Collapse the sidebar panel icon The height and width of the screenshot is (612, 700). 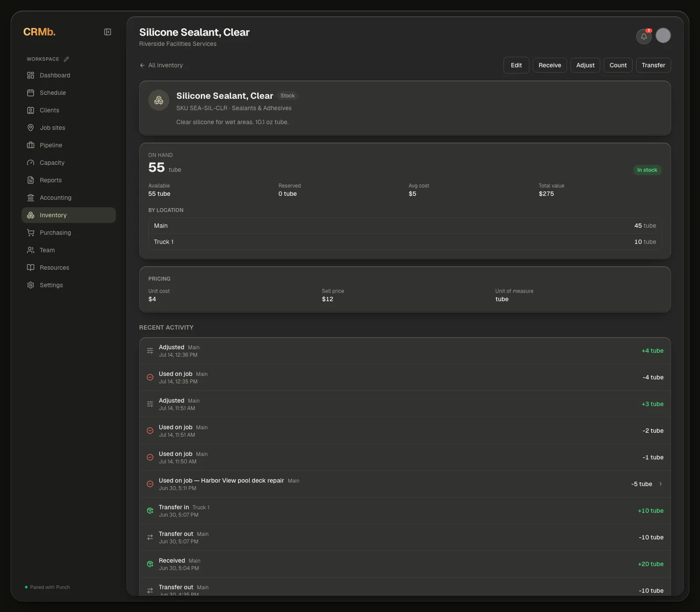pyautogui.click(x=108, y=32)
